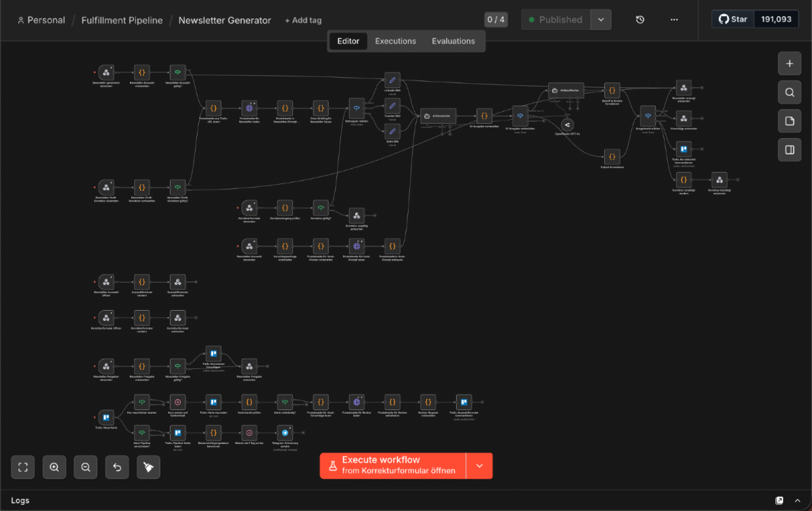Screen dimensions: 812x511
Task: Toggle the side panel view icon
Action: (x=790, y=150)
